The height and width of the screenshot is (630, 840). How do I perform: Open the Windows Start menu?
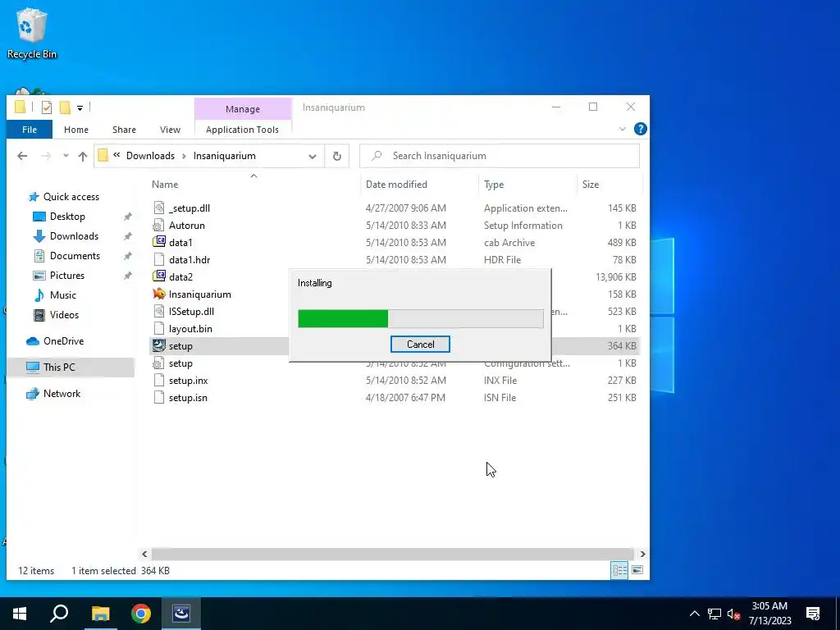(20, 614)
